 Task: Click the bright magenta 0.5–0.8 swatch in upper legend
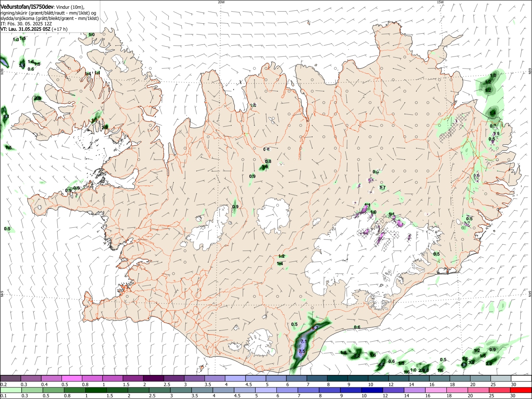[x=71, y=379]
